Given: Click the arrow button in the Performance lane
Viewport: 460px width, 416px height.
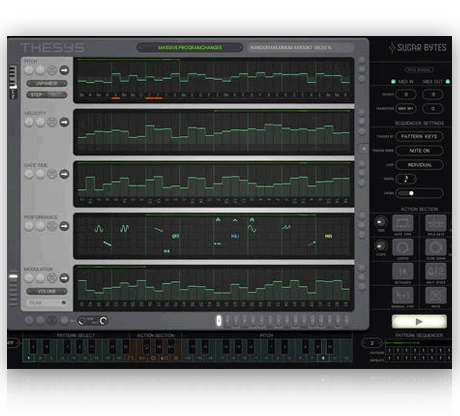Looking at the screenshot, I should (x=64, y=226).
